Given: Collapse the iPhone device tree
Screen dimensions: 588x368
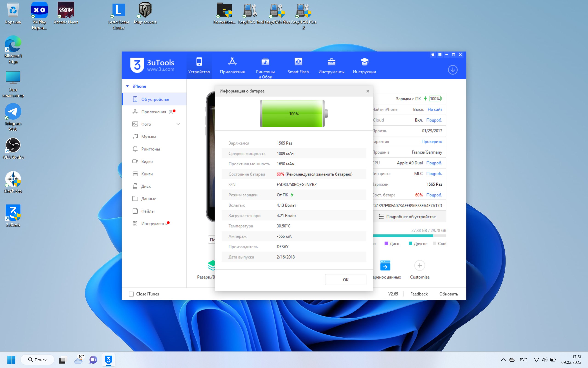Looking at the screenshot, I should tap(127, 86).
